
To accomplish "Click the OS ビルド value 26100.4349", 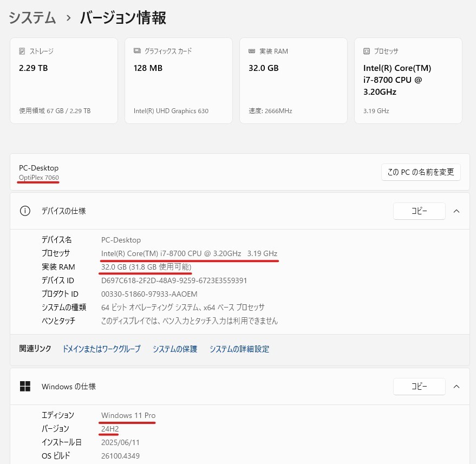I will point(120,456).
